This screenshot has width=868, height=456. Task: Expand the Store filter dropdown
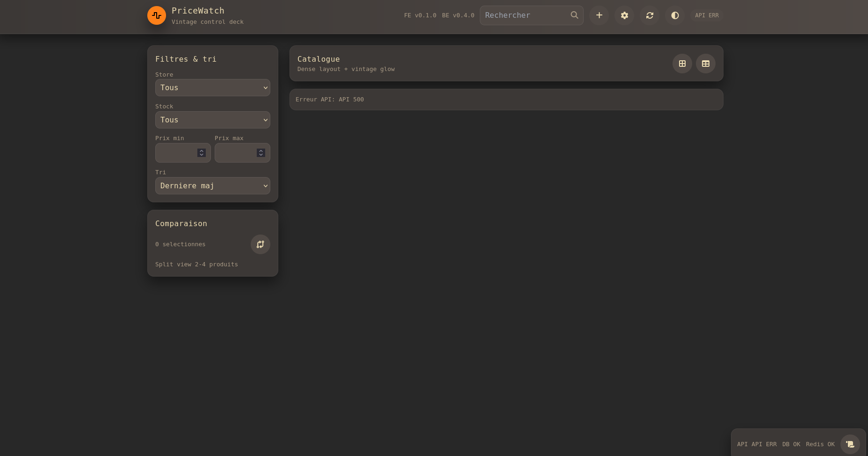(213, 88)
